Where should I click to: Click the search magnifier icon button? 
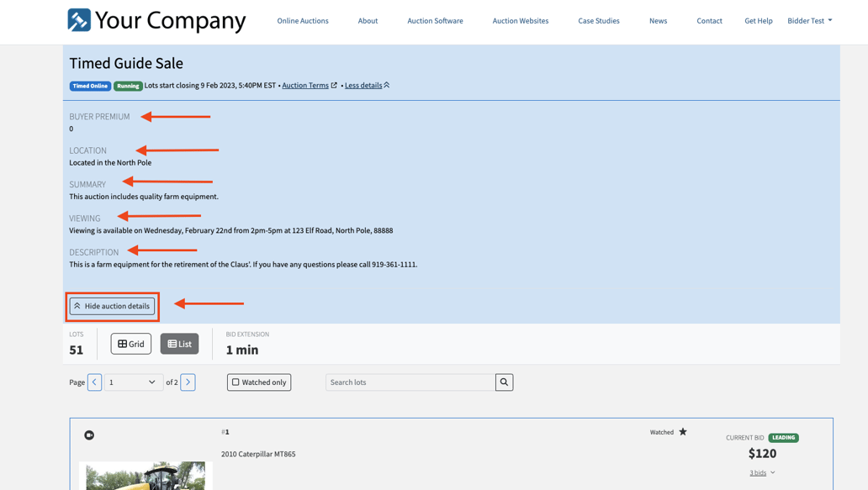click(504, 382)
